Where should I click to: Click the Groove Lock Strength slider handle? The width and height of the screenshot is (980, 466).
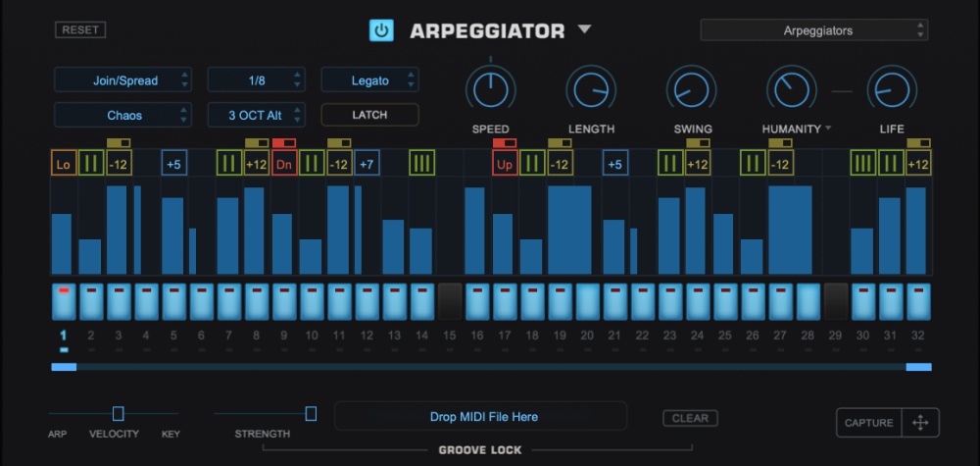tap(311, 413)
